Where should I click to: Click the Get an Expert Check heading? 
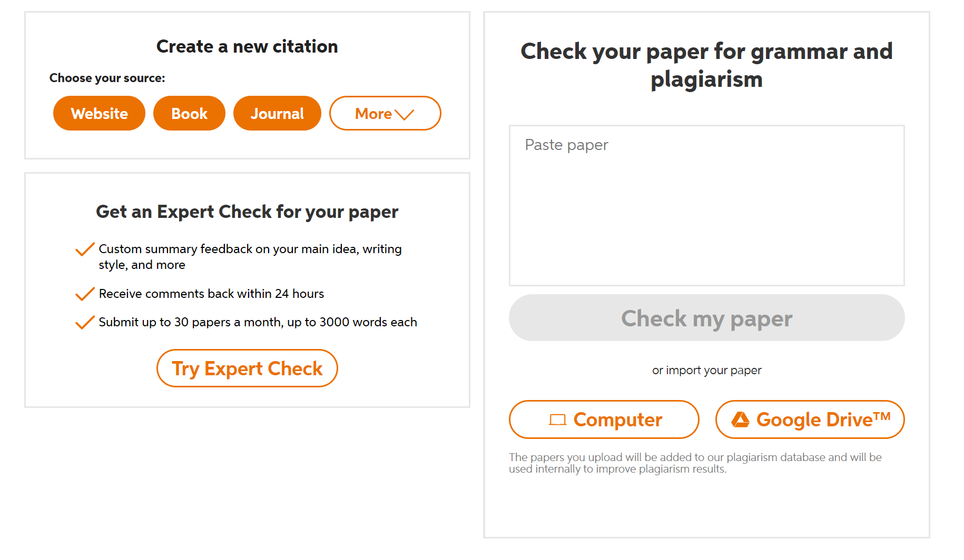pos(247,212)
